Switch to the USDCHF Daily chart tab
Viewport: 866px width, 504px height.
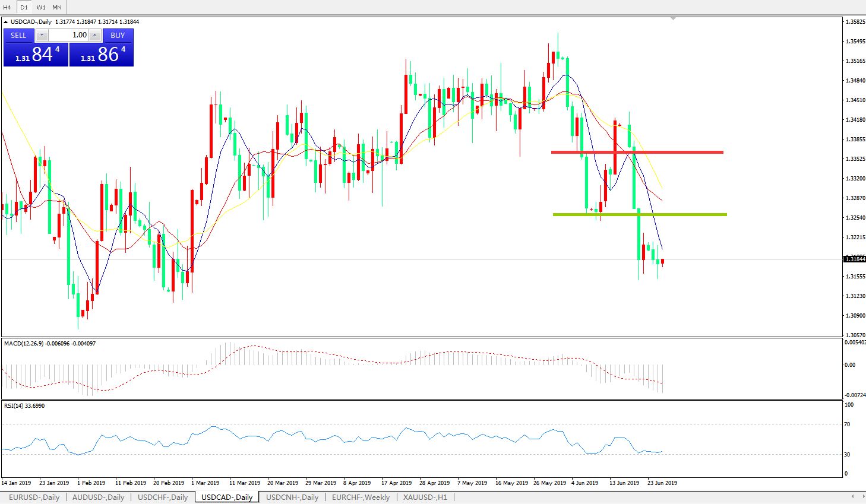tap(163, 497)
